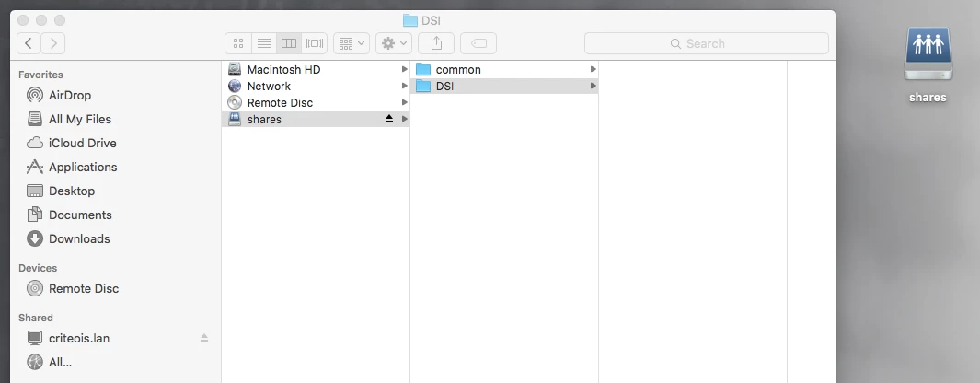Go forward with the right arrow button

pos(53,43)
